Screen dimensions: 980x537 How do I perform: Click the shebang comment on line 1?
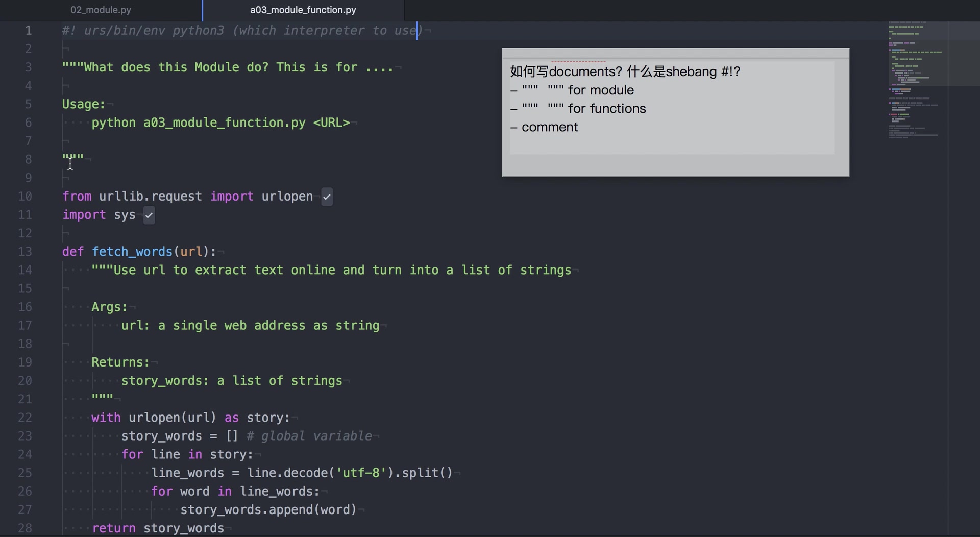(242, 31)
